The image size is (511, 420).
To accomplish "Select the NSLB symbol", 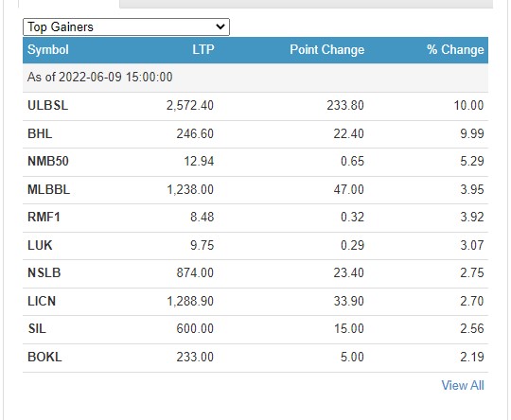I will (44, 272).
